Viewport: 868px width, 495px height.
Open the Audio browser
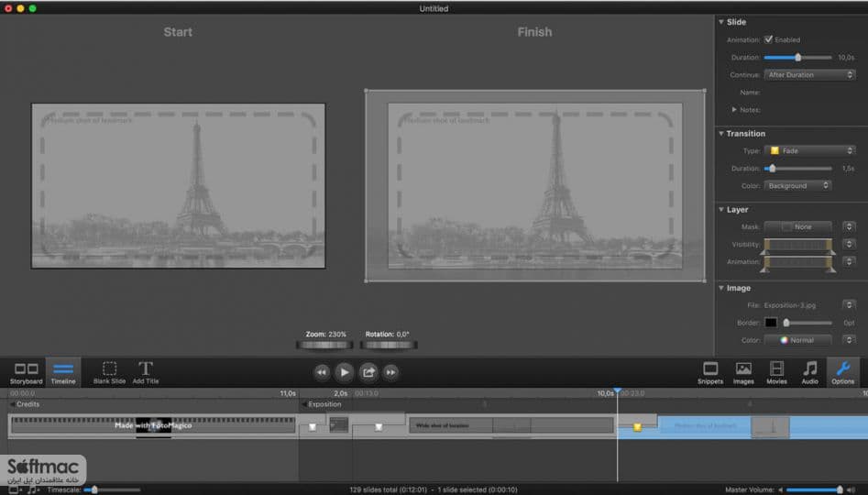810,373
